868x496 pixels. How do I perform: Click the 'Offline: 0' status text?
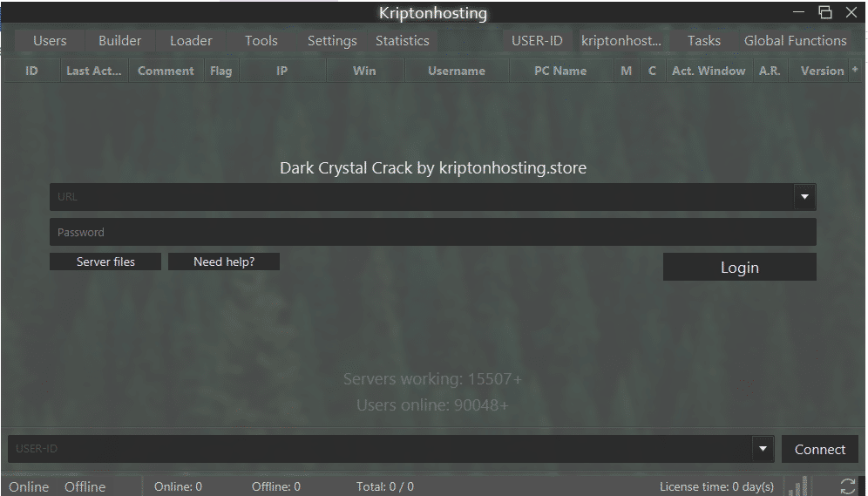pyautogui.click(x=275, y=486)
